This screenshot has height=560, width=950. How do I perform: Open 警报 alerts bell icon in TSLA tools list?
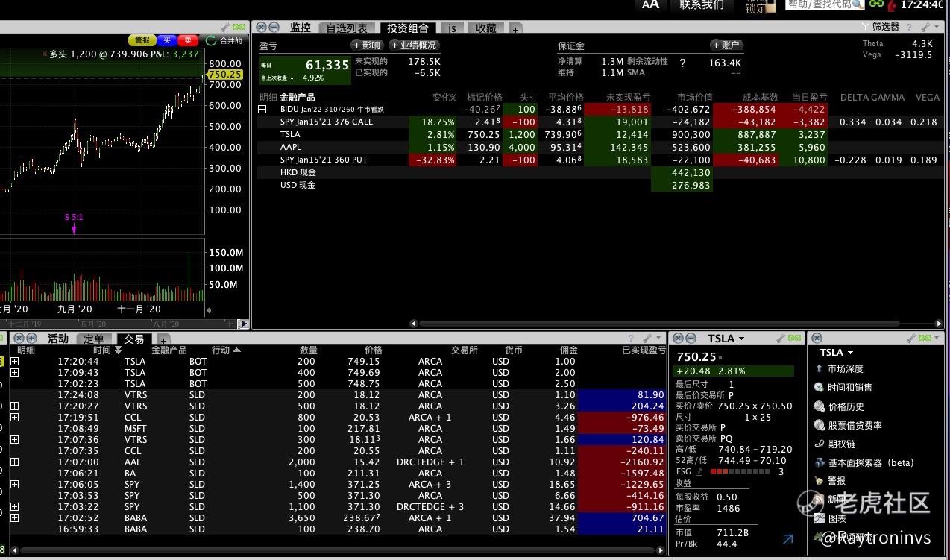[x=820, y=481]
